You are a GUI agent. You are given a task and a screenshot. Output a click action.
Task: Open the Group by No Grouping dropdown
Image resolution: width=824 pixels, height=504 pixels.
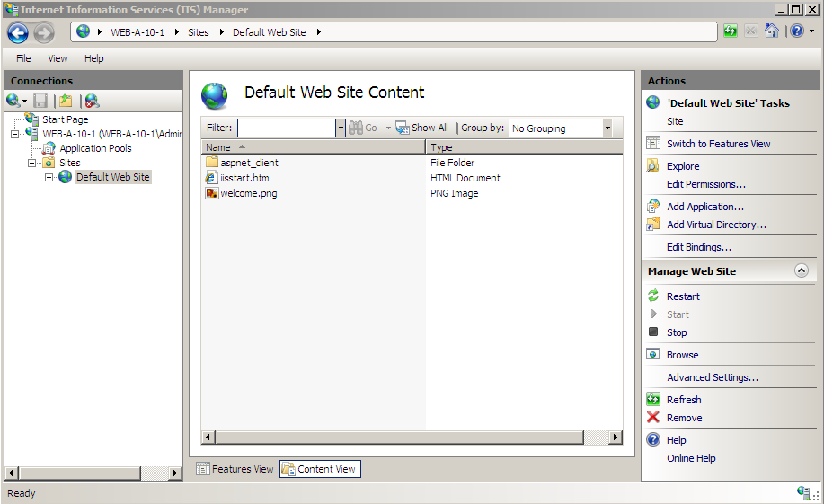point(607,128)
